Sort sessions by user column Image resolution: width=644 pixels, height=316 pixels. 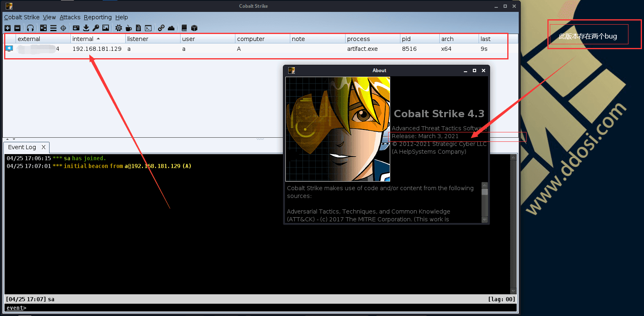point(208,39)
